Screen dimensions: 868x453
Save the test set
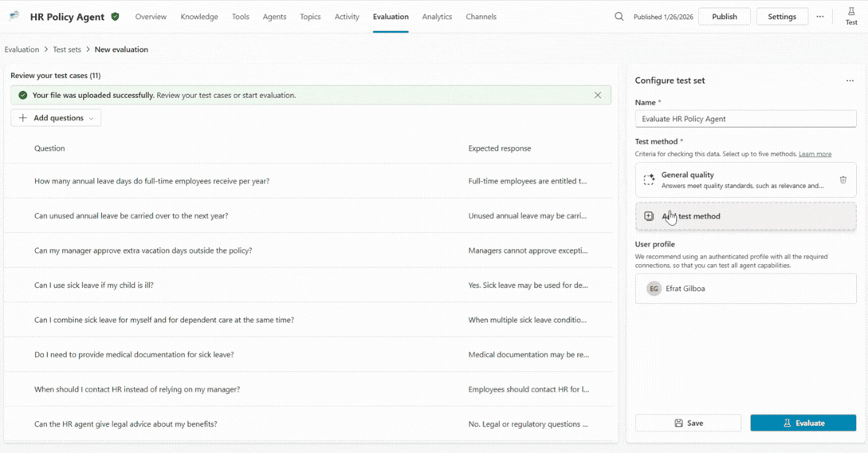pos(688,423)
